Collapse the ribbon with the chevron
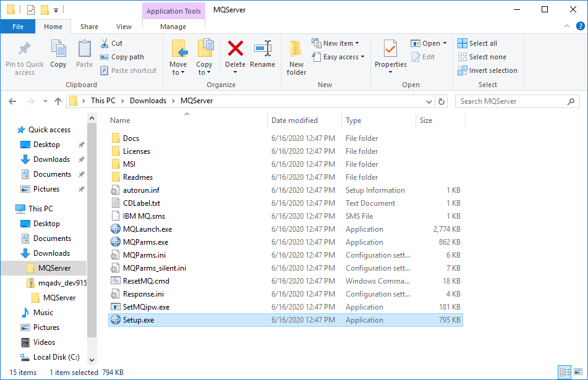Screen dimensions: 588x380 tap(567, 26)
